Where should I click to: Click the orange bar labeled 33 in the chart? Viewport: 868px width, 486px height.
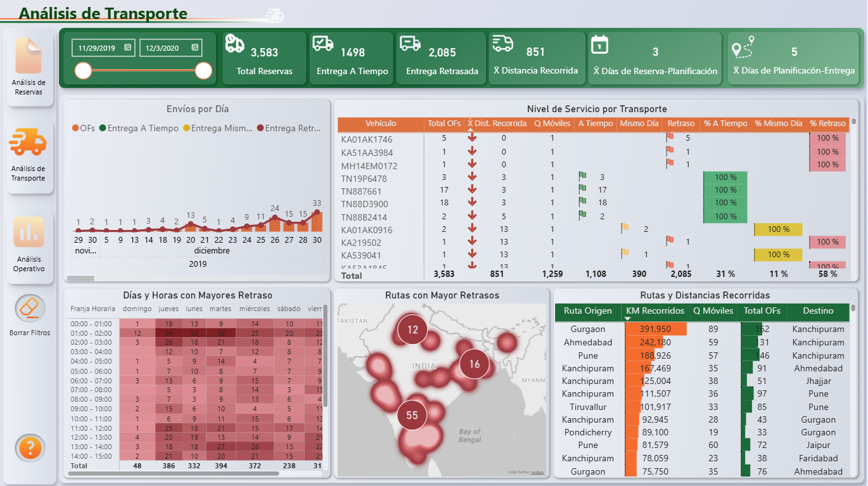pyautogui.click(x=317, y=221)
